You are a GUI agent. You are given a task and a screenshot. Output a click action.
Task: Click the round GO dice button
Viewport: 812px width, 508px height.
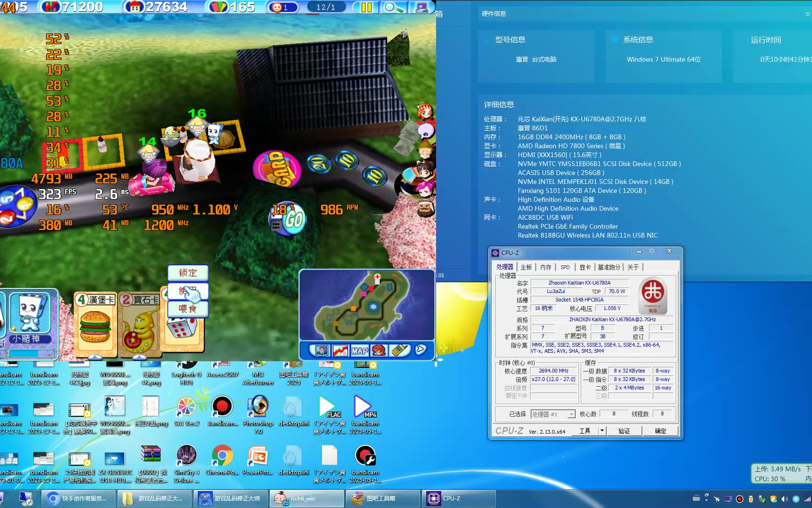pos(289,219)
